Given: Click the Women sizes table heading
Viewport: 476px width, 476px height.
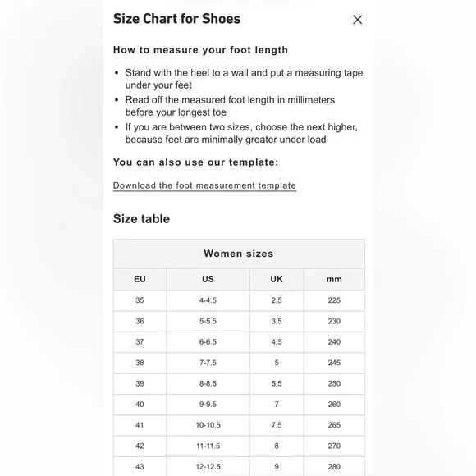Looking at the screenshot, I should tap(239, 254).
